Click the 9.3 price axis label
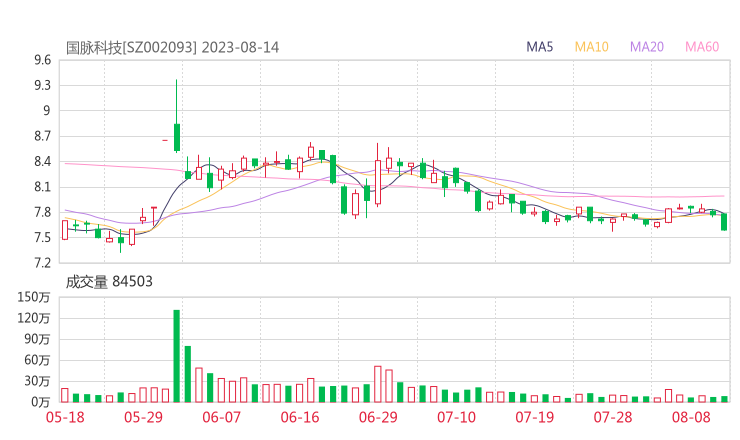Image resolution: width=740 pixels, height=440 pixels. (42, 85)
